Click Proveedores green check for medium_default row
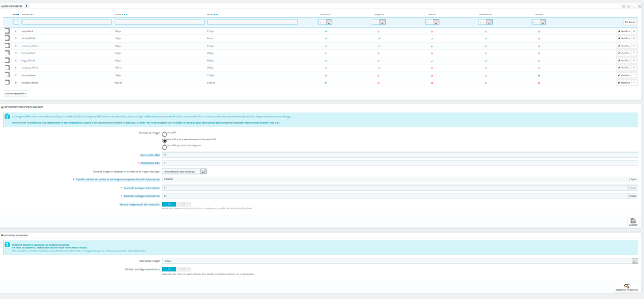644x299 pixels. tap(486, 46)
